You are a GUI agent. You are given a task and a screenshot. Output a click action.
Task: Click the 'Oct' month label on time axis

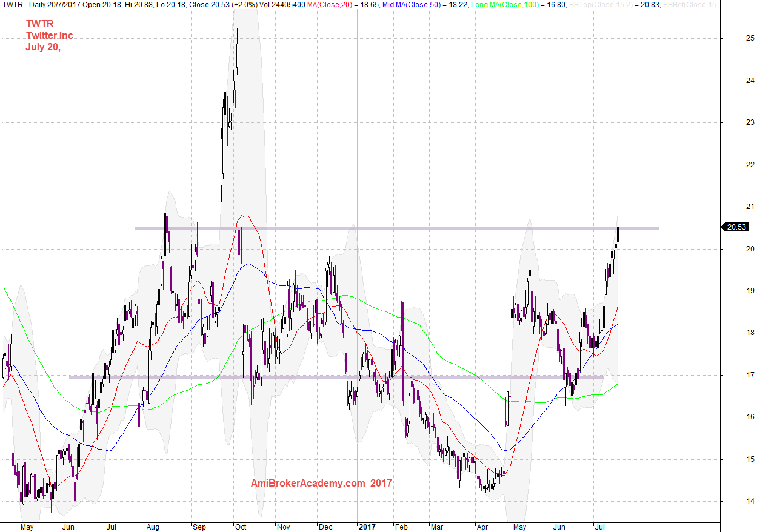click(x=241, y=527)
